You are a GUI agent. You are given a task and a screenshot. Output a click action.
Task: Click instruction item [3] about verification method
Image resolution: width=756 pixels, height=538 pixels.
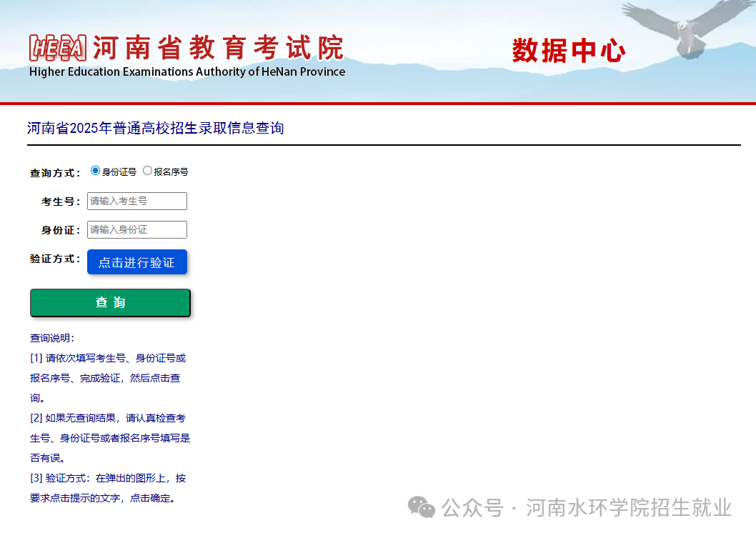107,478
